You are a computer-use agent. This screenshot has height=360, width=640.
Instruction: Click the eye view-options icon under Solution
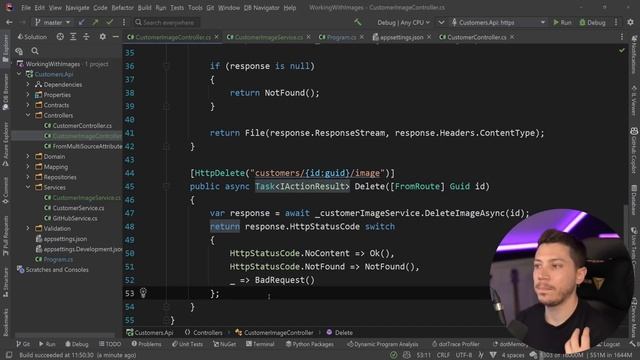pyautogui.click(x=19, y=51)
